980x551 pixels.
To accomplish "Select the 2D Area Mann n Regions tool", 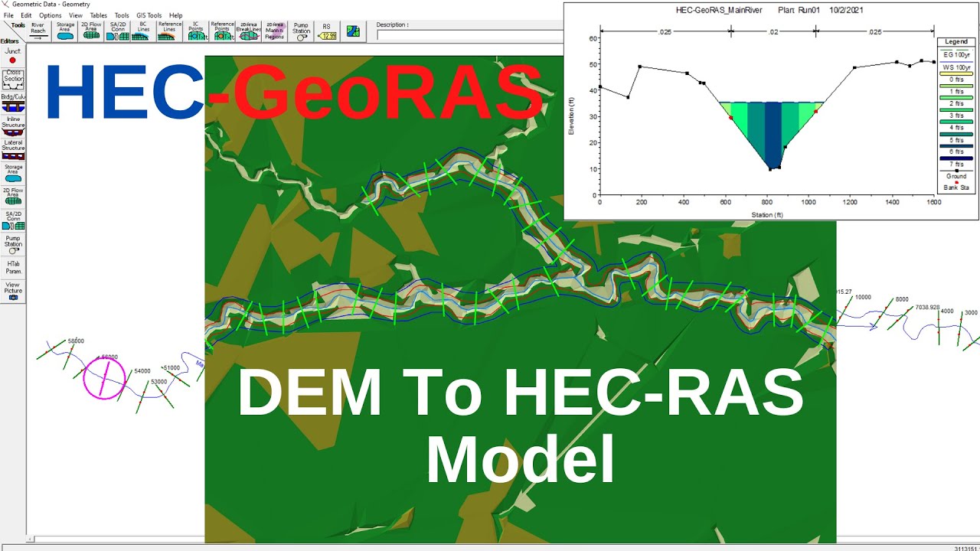I will 275,31.
